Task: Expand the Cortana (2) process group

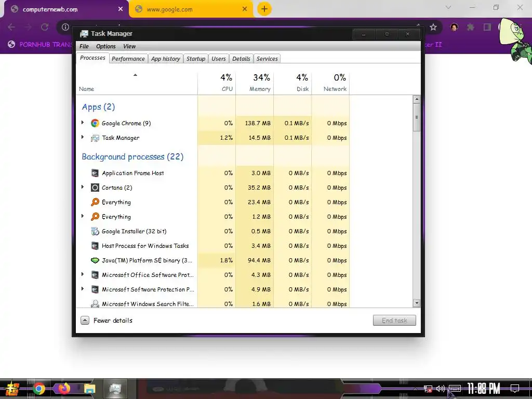Action: 83,187
